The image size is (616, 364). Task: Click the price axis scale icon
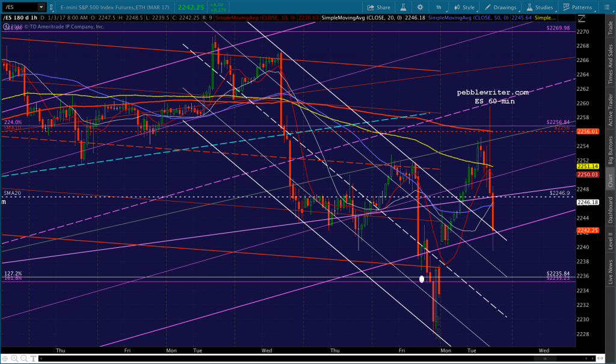pyautogui.click(x=582, y=18)
